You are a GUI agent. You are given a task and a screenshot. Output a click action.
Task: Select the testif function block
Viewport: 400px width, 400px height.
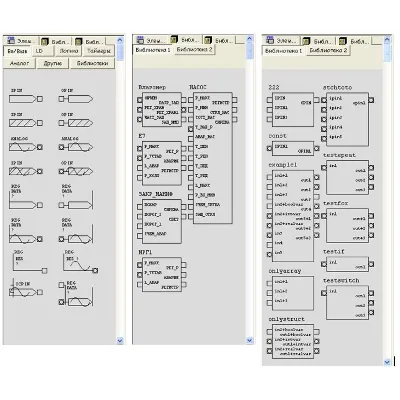(347, 264)
